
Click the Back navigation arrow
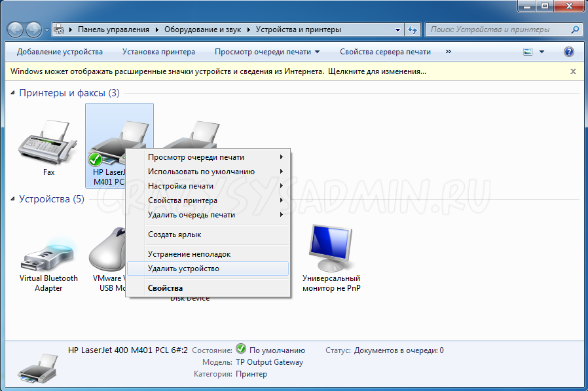pyautogui.click(x=16, y=29)
